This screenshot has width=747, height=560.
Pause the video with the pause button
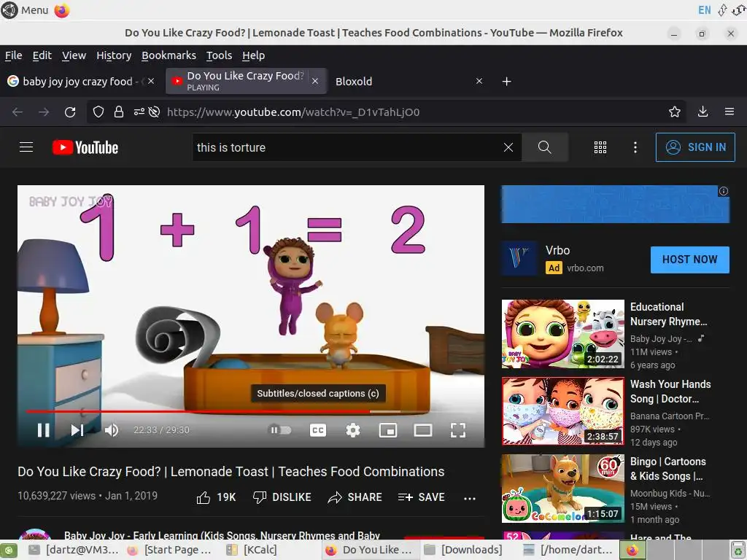43,430
